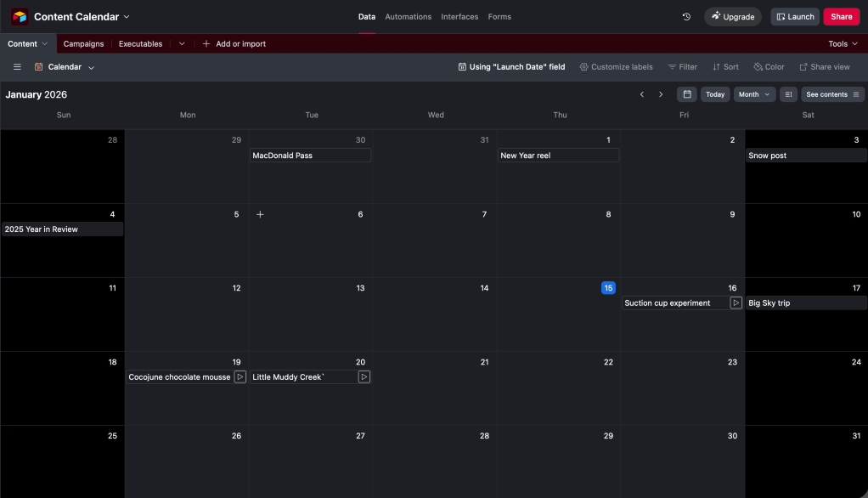868x498 pixels.
Task: Go to next month arrow
Action: 661,94
